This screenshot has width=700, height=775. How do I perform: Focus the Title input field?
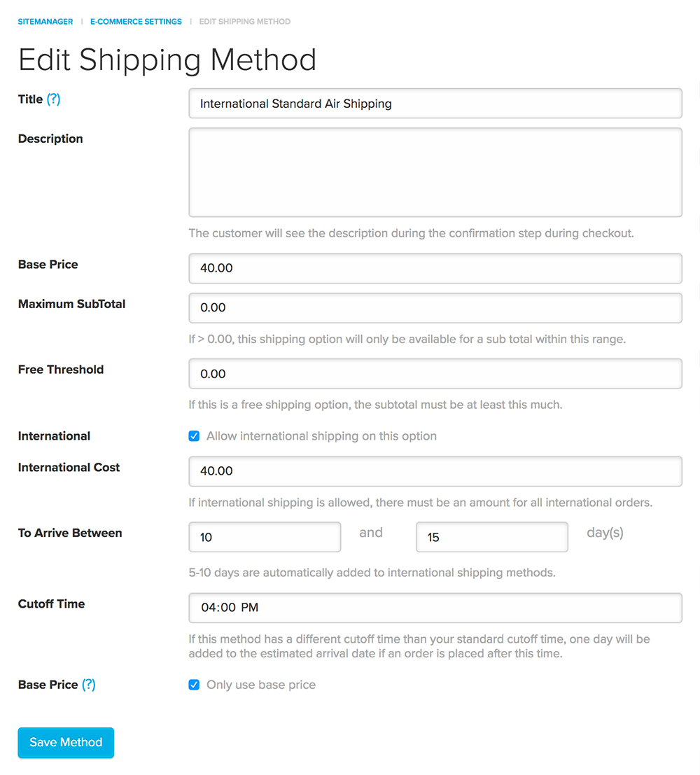(435, 104)
